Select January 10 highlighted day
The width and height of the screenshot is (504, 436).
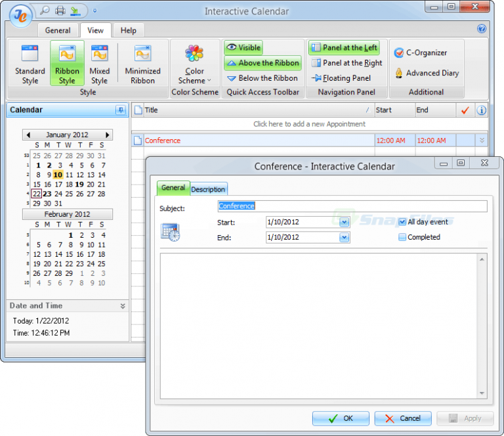click(58, 175)
